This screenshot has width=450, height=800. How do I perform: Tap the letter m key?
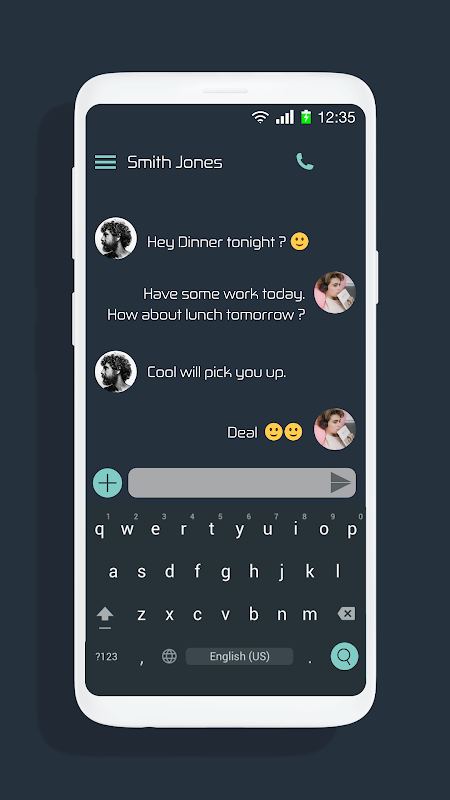coord(310,615)
